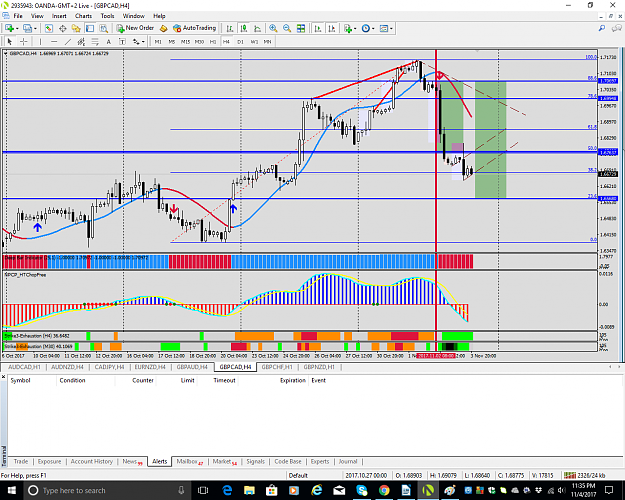
Task: Open the Mailbox terminal tab
Action: click(190, 462)
